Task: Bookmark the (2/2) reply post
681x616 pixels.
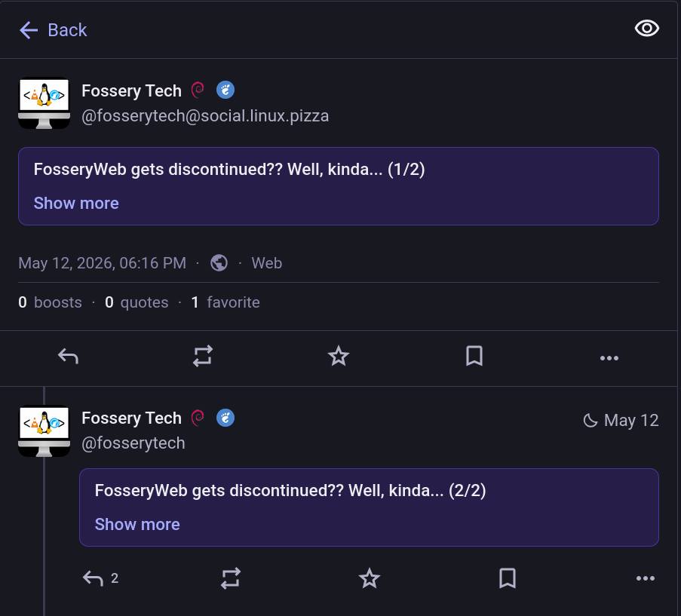Action: point(508,578)
